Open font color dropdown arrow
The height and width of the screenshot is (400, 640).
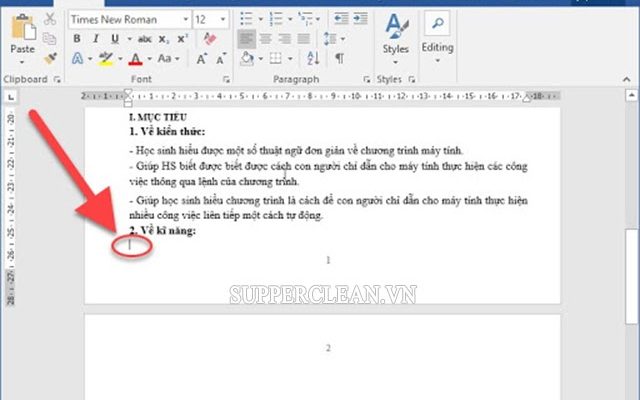[x=149, y=59]
